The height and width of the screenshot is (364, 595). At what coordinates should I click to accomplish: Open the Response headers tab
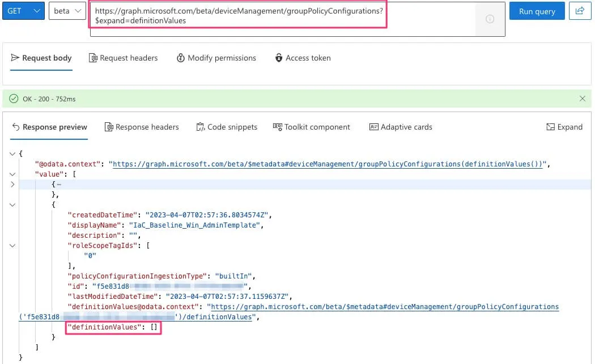[x=142, y=127]
